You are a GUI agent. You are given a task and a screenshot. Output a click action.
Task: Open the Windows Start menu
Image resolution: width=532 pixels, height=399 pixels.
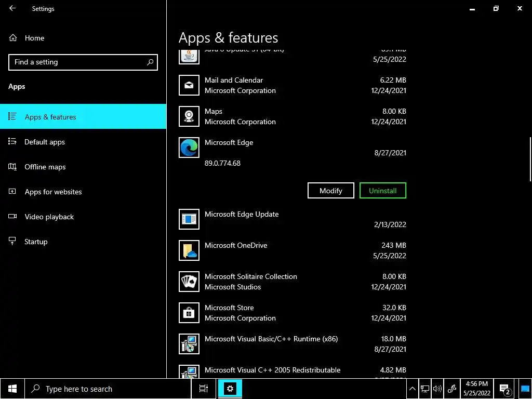[12, 389]
